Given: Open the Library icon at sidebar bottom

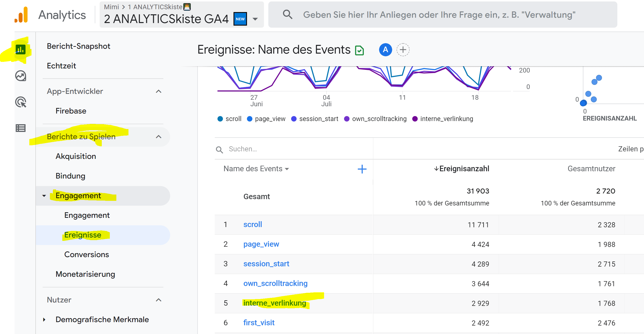Looking at the screenshot, I should (21, 128).
